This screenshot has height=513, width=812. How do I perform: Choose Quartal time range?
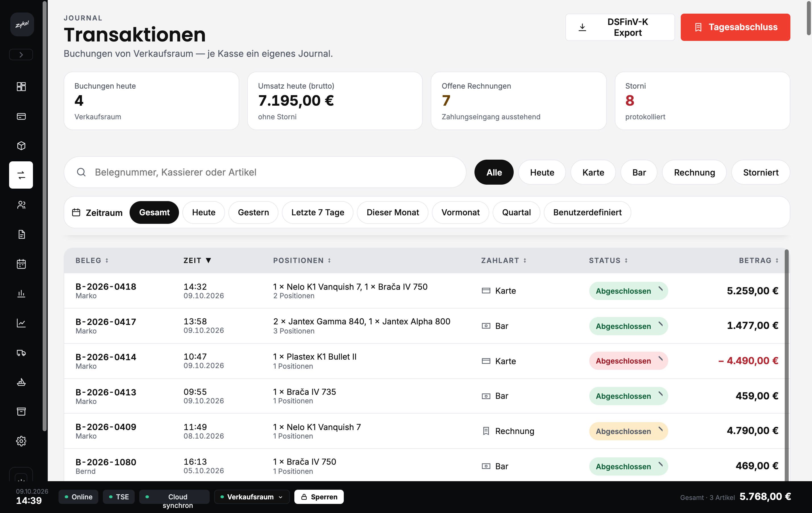click(516, 212)
